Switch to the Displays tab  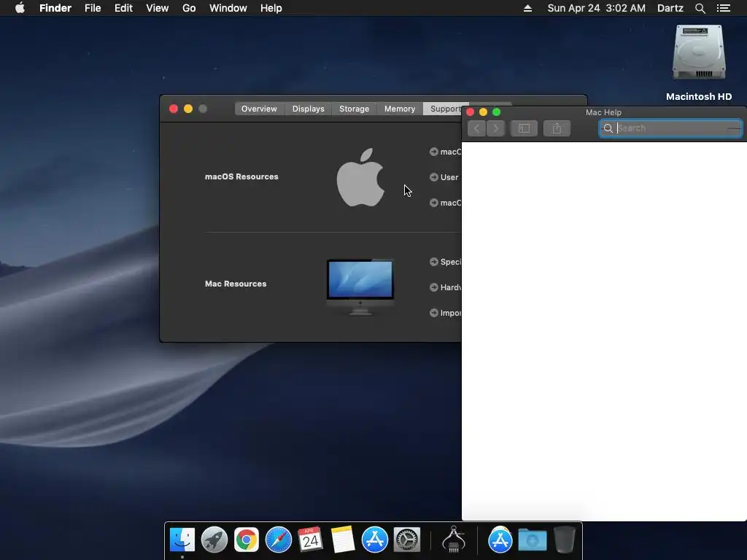pyautogui.click(x=309, y=109)
